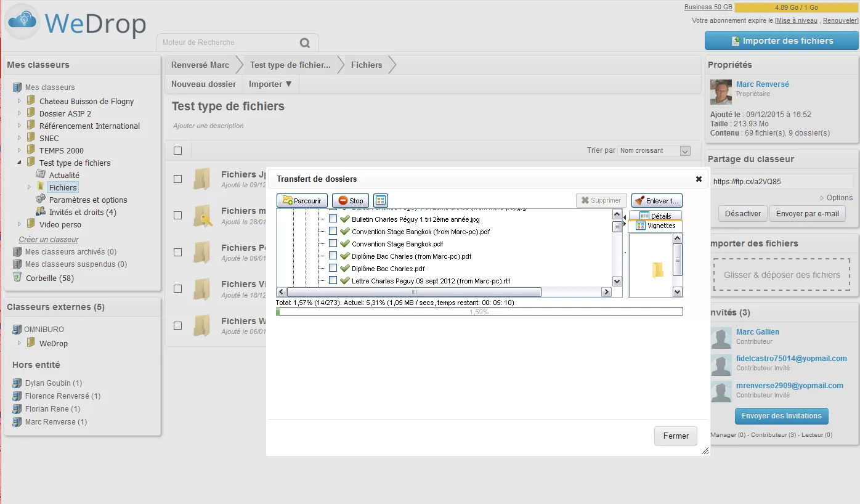Expand Chateau Buisson de Flogny tree node
Viewport: 860px width, 504px height.
coord(19,101)
